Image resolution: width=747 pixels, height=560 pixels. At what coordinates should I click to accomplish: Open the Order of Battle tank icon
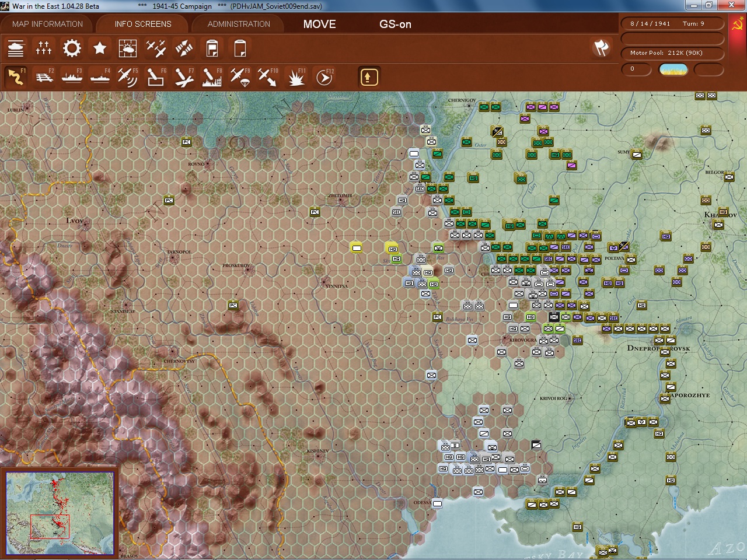click(16, 48)
